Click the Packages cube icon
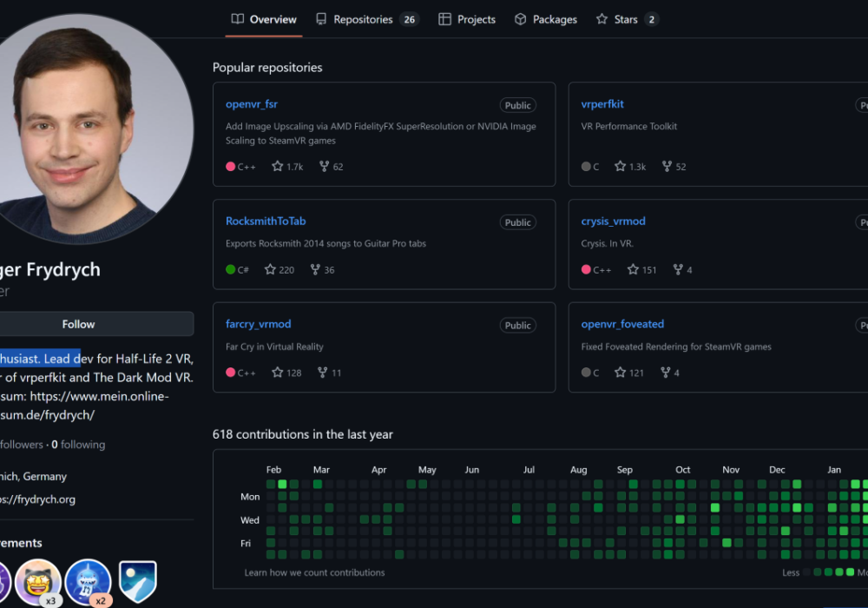The image size is (868, 608). click(x=520, y=19)
